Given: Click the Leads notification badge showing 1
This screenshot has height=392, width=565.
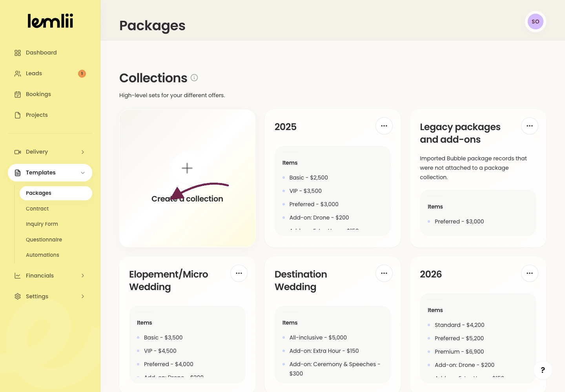Looking at the screenshot, I should [82, 74].
